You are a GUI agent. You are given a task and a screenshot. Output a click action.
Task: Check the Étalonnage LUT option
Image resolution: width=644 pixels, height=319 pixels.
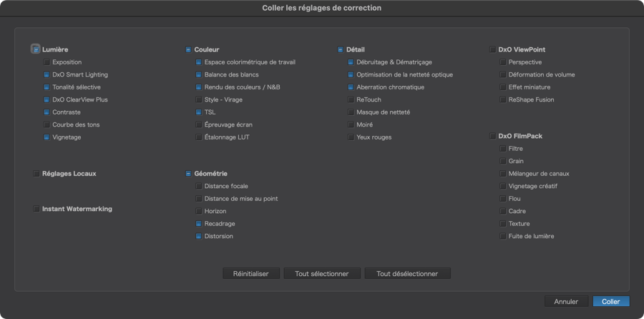point(199,137)
